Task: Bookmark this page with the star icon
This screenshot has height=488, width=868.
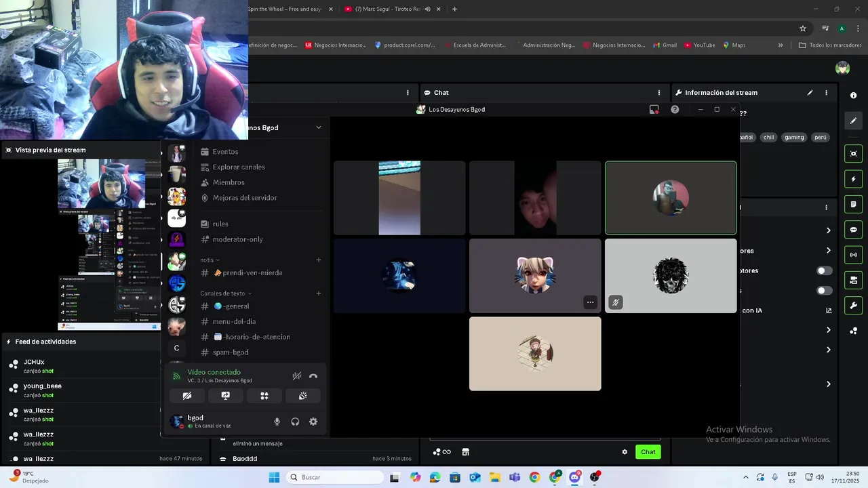Action: (x=803, y=28)
